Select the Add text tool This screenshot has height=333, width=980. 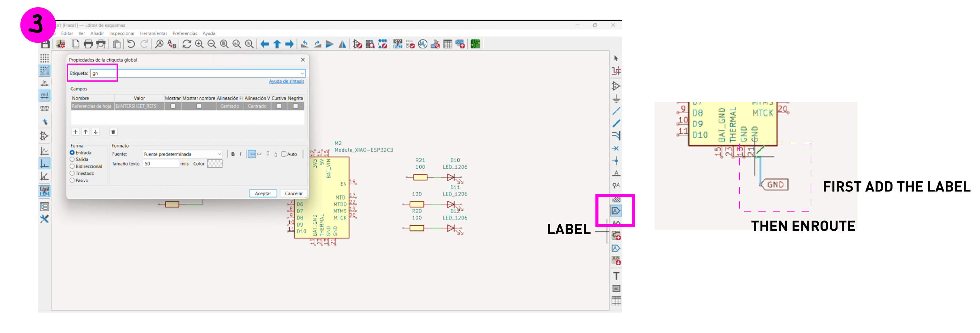616,276
